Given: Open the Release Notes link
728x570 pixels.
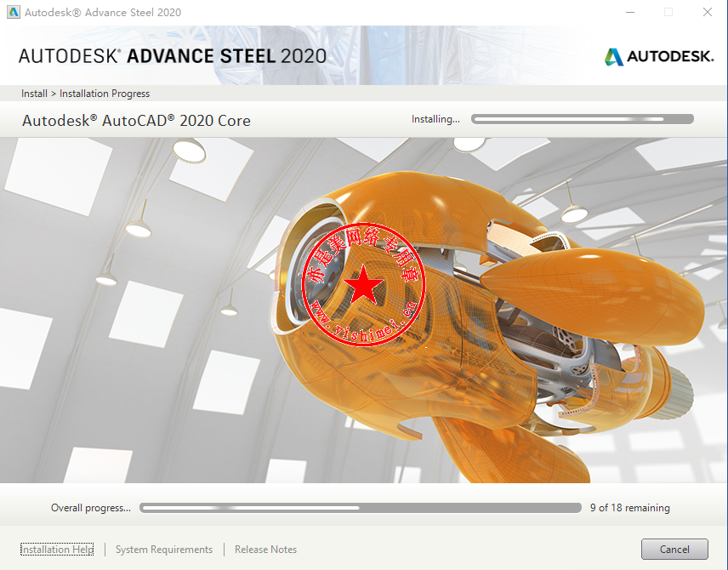Looking at the screenshot, I should point(265,549).
